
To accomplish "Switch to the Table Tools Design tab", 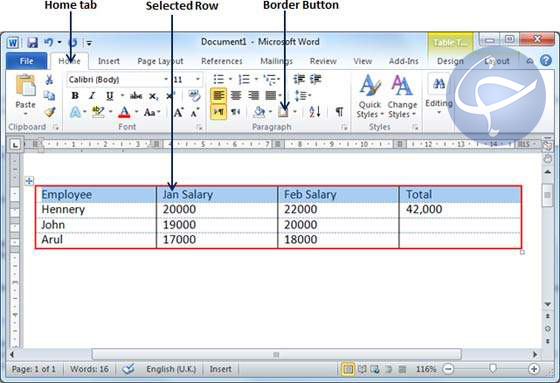I will coord(450,61).
